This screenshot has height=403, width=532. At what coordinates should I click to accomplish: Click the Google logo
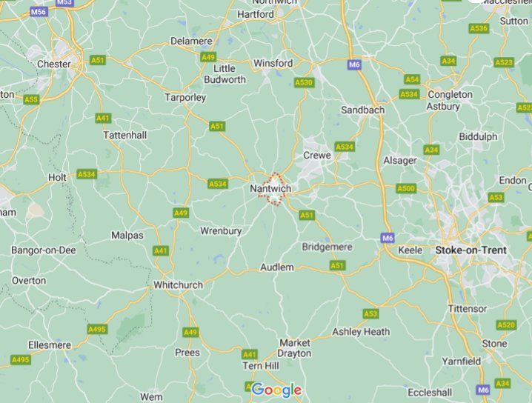pyautogui.click(x=276, y=390)
